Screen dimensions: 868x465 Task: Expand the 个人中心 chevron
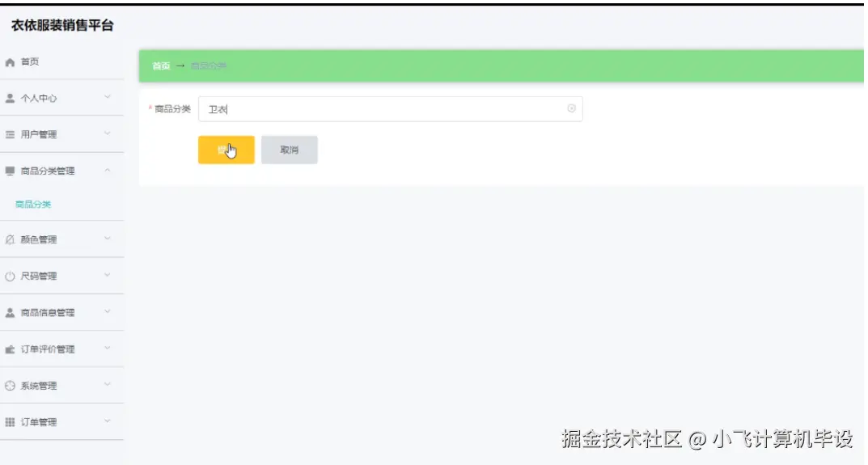tap(108, 97)
